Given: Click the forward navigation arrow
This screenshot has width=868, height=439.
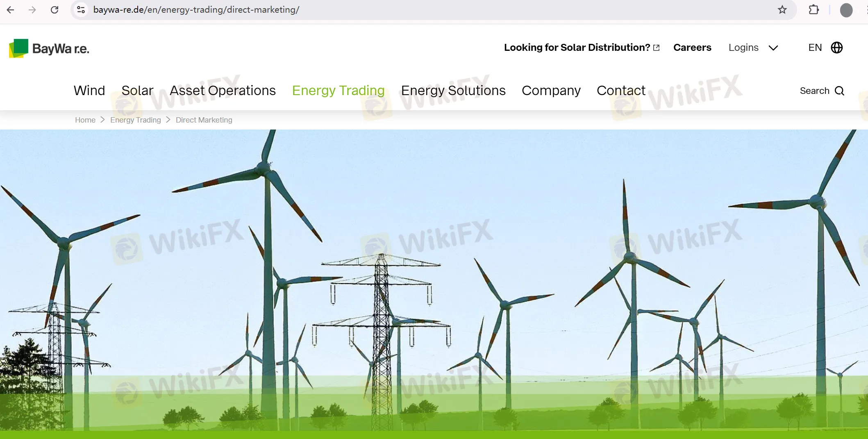Looking at the screenshot, I should (x=32, y=10).
